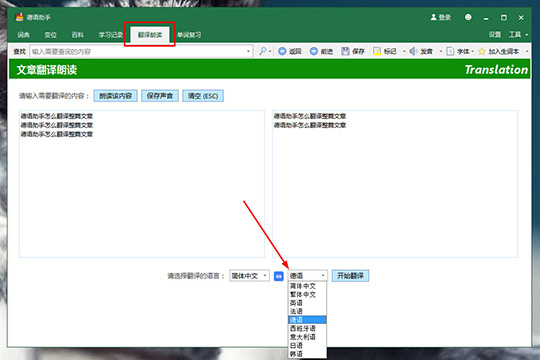Click the 开始翻译 button

click(350, 276)
